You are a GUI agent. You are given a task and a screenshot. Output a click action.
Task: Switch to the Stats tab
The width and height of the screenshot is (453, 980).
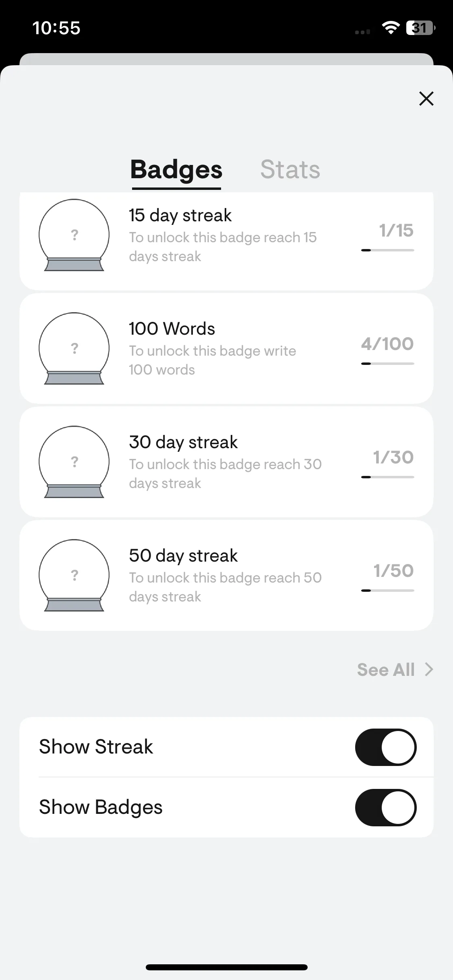click(x=290, y=169)
